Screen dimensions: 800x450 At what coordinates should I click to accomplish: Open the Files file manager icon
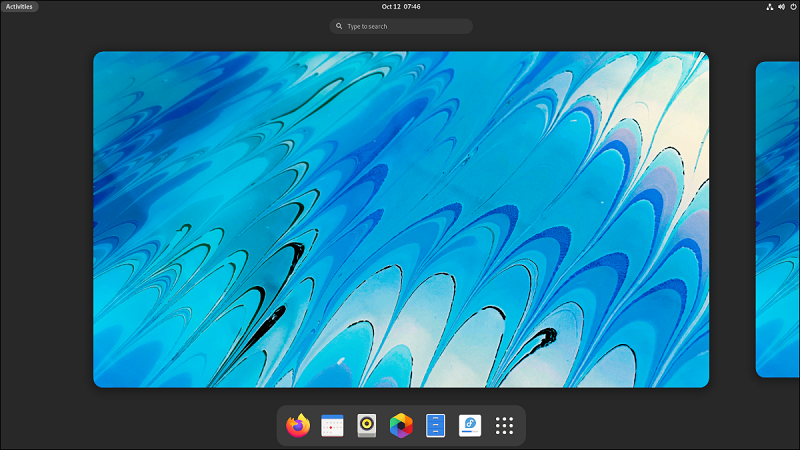(435, 426)
